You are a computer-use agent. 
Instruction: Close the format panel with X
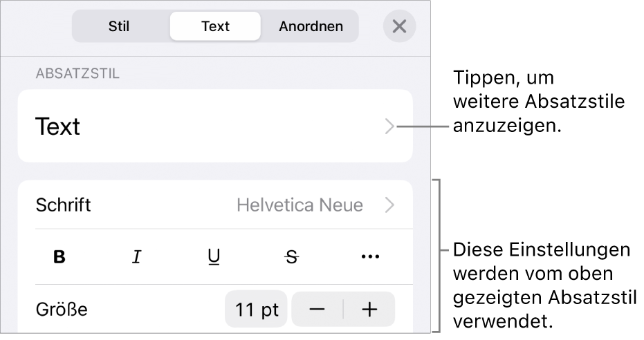[399, 27]
